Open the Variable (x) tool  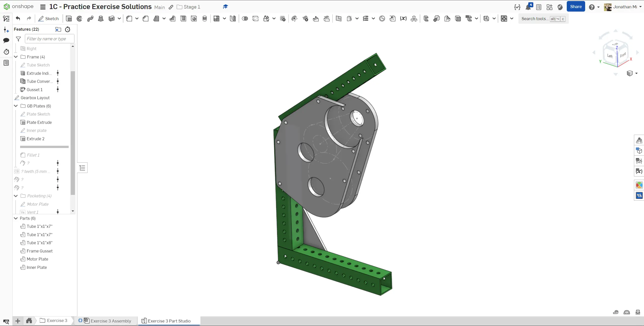[x=403, y=19]
